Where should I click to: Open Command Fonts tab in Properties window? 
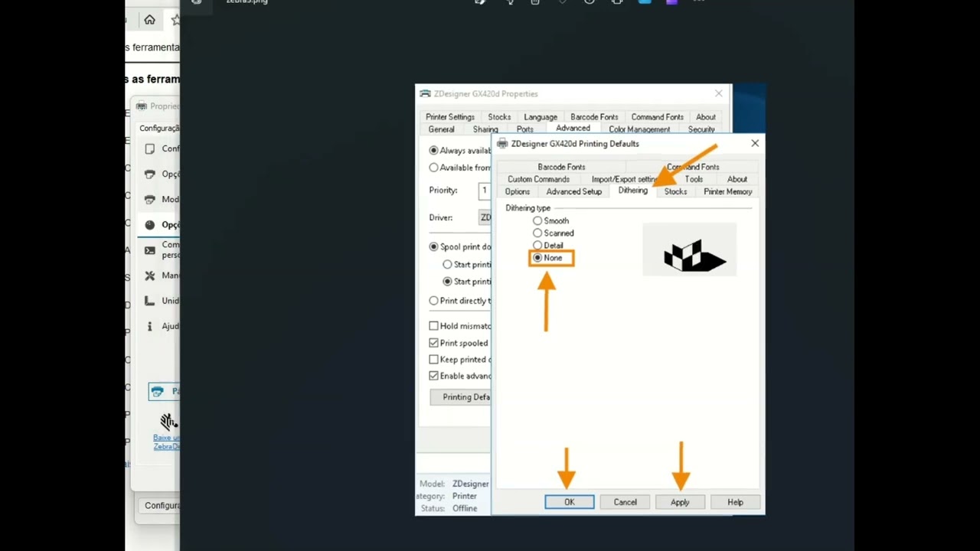coord(657,117)
